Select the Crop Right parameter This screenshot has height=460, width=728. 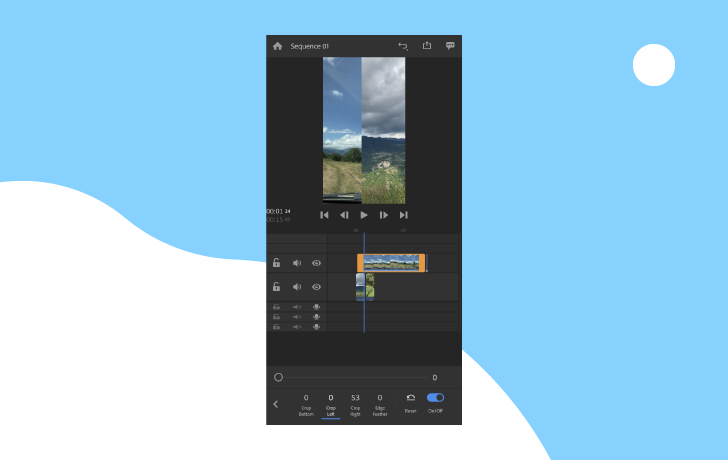point(355,405)
